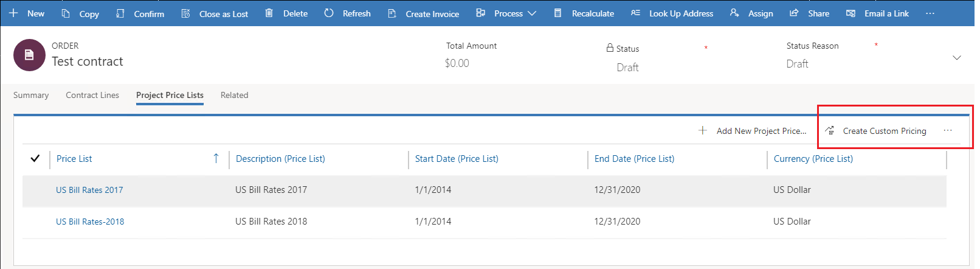Click description cell US Bill Rates 2018

[x=271, y=222]
